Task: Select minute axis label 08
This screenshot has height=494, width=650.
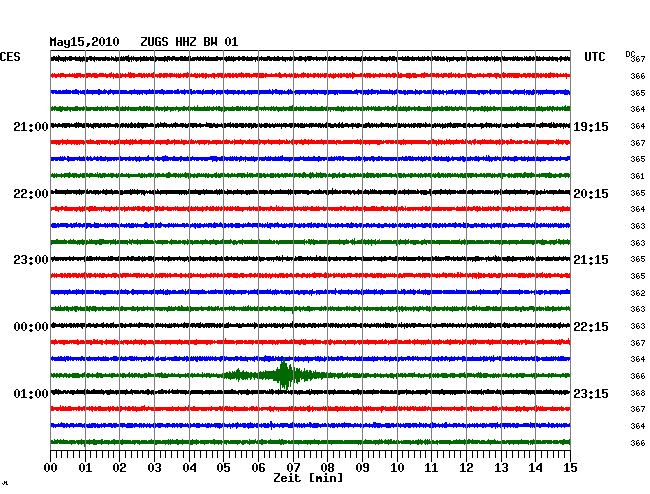Action: point(327,468)
